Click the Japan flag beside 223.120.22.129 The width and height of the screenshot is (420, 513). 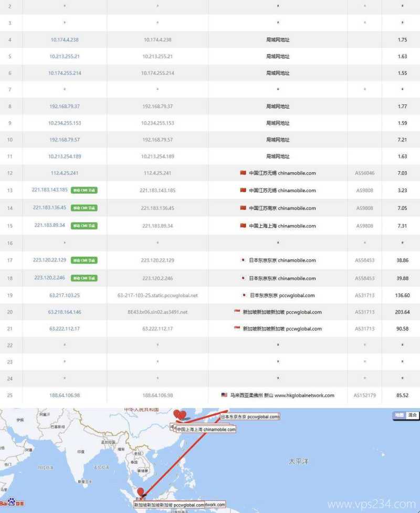pos(241,260)
